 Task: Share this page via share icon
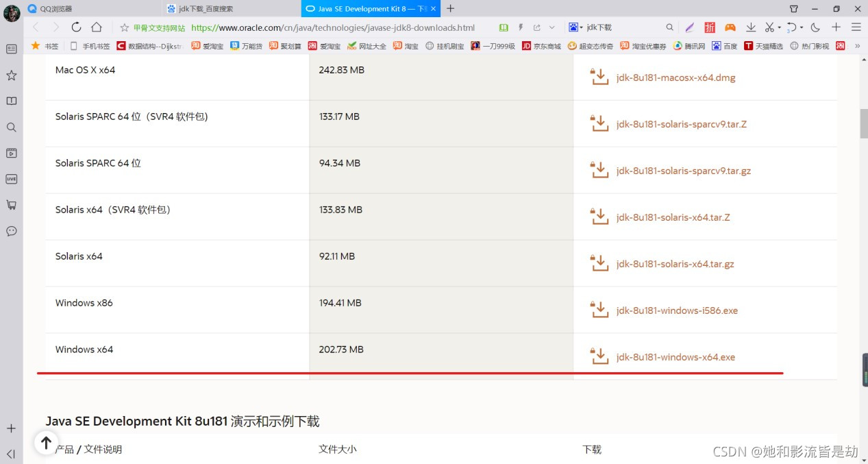tap(536, 27)
